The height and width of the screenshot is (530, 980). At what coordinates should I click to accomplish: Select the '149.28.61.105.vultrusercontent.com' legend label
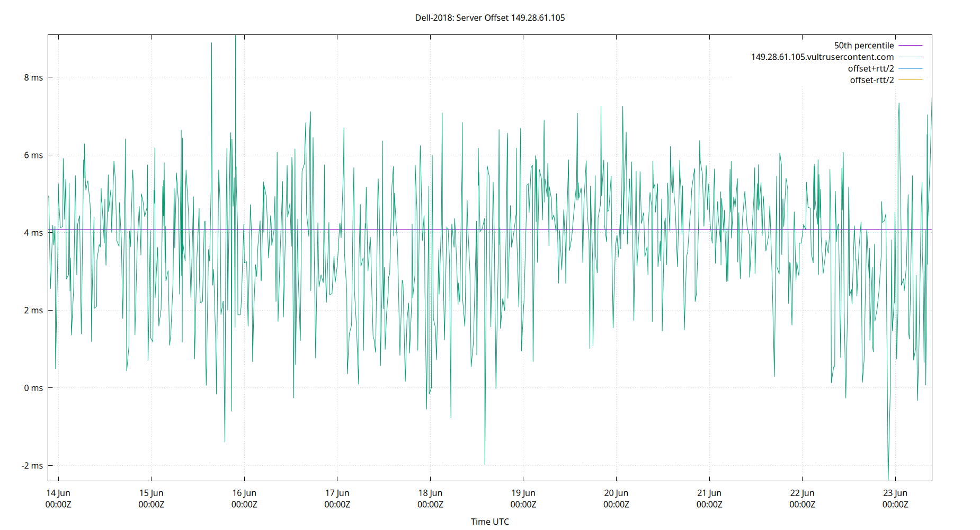[822, 57]
